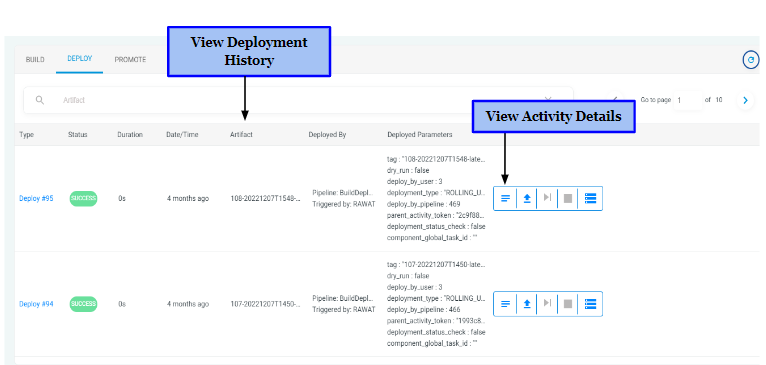This screenshot has height=365, width=766.
Task: Click artifact 108-20221207T1548 cell
Action: [x=265, y=199]
